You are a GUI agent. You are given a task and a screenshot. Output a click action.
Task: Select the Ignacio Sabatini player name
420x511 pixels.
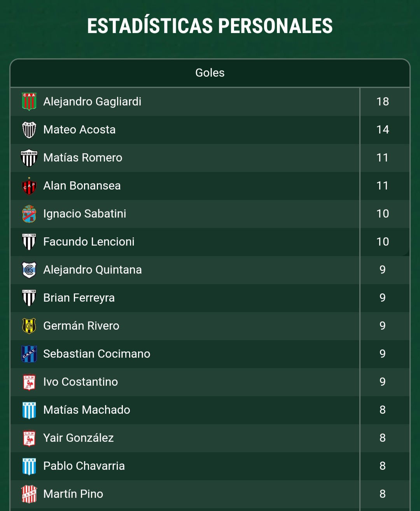85,214
